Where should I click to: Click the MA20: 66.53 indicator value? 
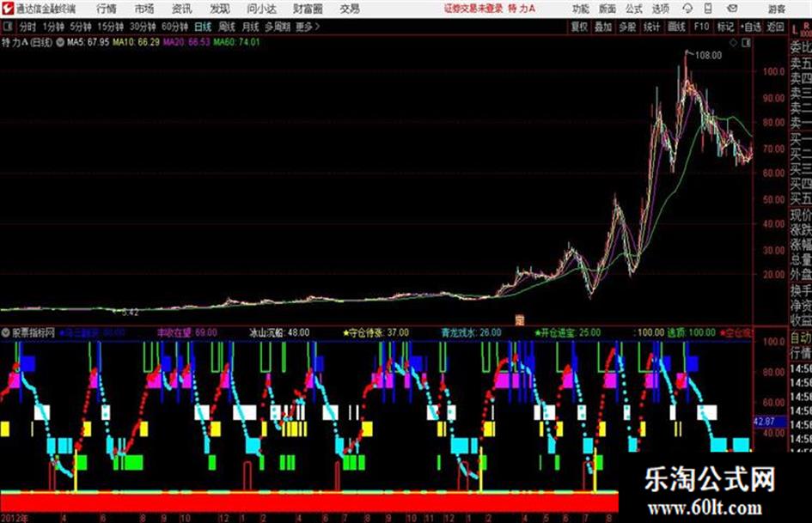[x=186, y=42]
